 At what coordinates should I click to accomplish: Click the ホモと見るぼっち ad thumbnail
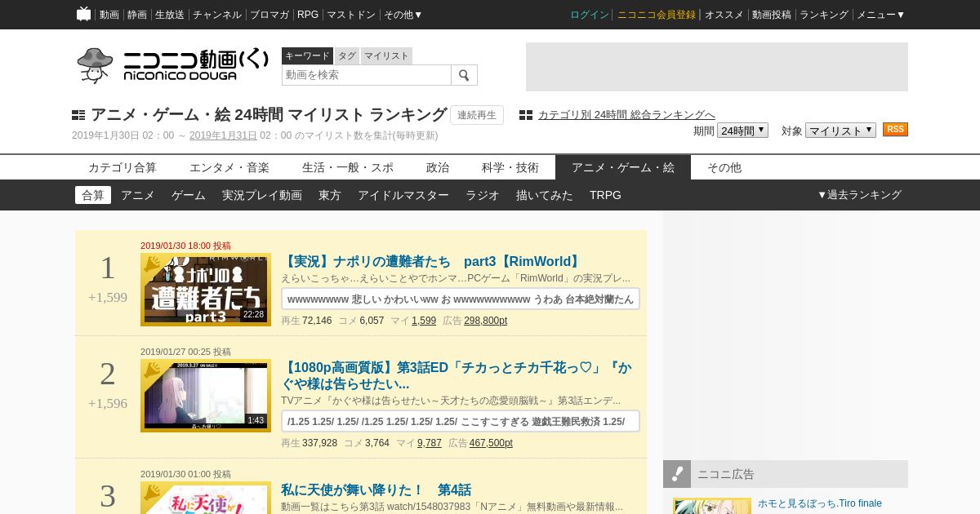click(x=712, y=506)
